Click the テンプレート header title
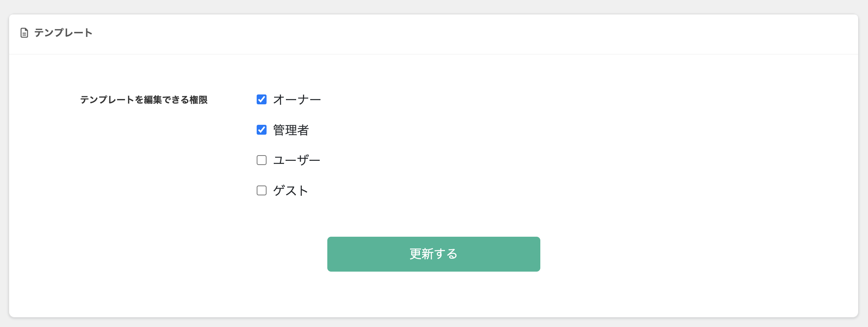The image size is (868, 327). [63, 33]
